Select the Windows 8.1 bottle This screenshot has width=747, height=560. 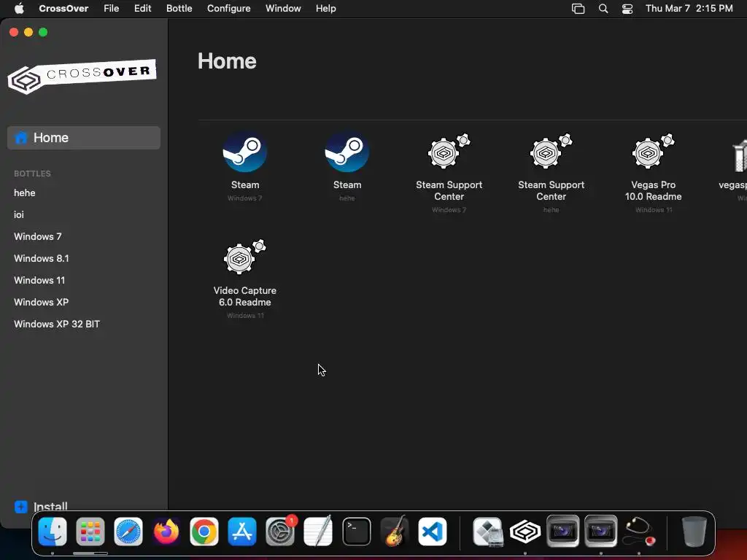pos(42,259)
